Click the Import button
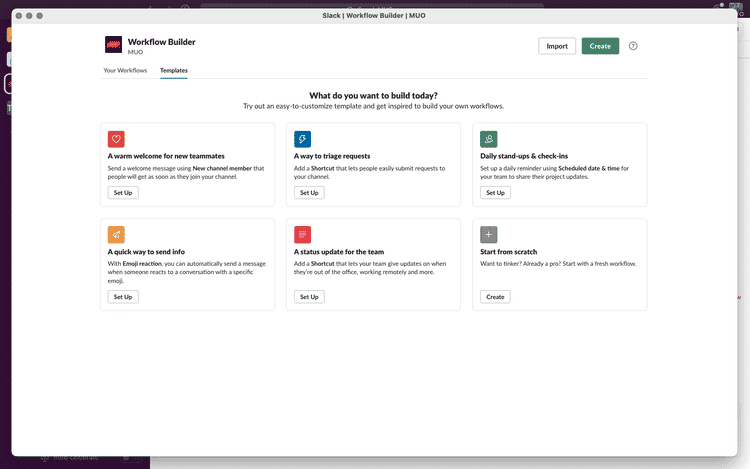Image resolution: width=750 pixels, height=469 pixels. (x=557, y=46)
